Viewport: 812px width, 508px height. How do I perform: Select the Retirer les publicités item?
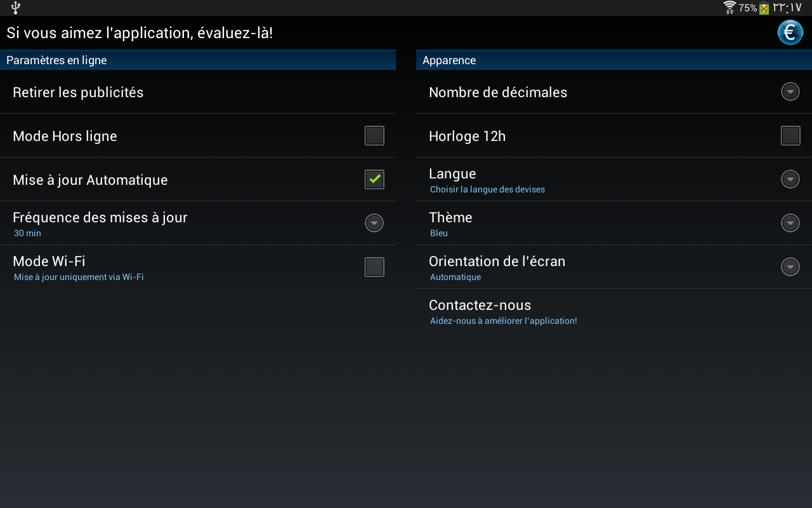[78, 92]
